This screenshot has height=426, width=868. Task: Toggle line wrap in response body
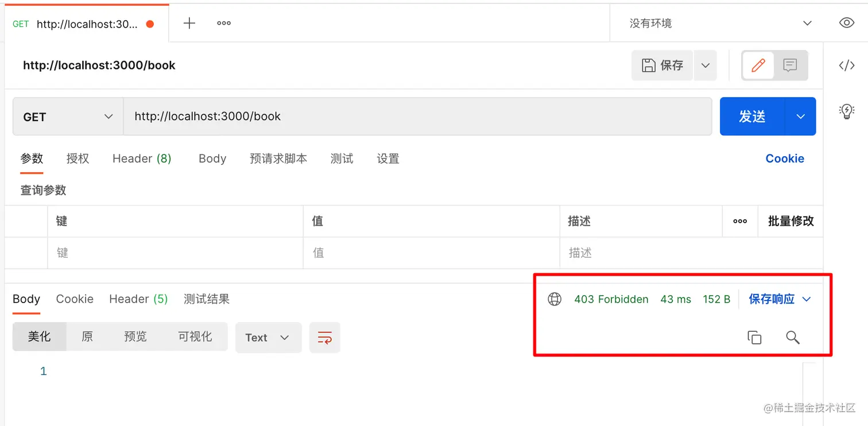pyautogui.click(x=324, y=338)
